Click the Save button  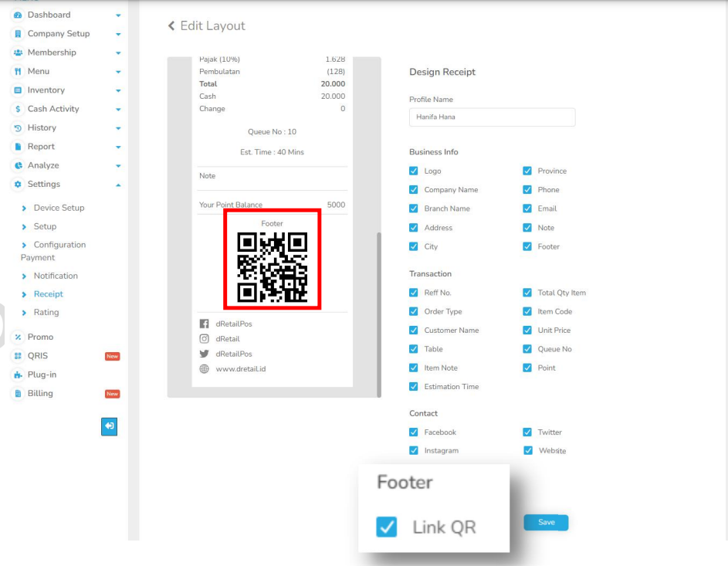click(x=546, y=522)
